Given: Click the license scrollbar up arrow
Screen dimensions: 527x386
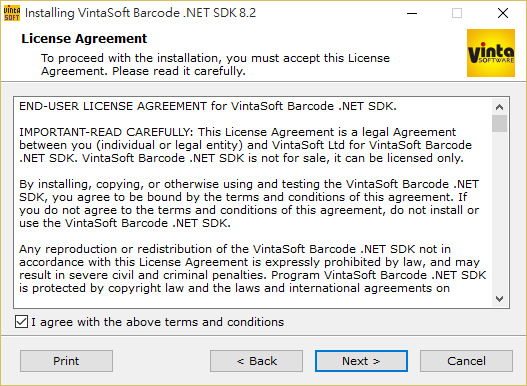Looking at the screenshot, I should 499,107.
